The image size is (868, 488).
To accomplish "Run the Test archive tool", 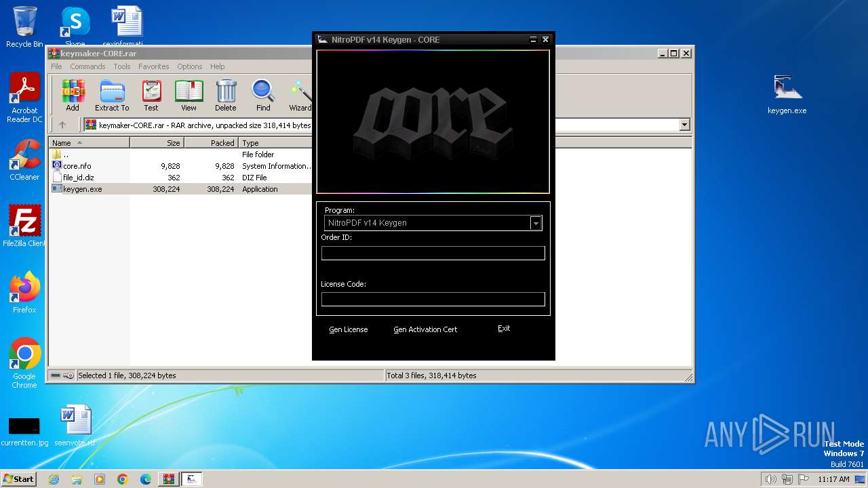I will point(151,95).
